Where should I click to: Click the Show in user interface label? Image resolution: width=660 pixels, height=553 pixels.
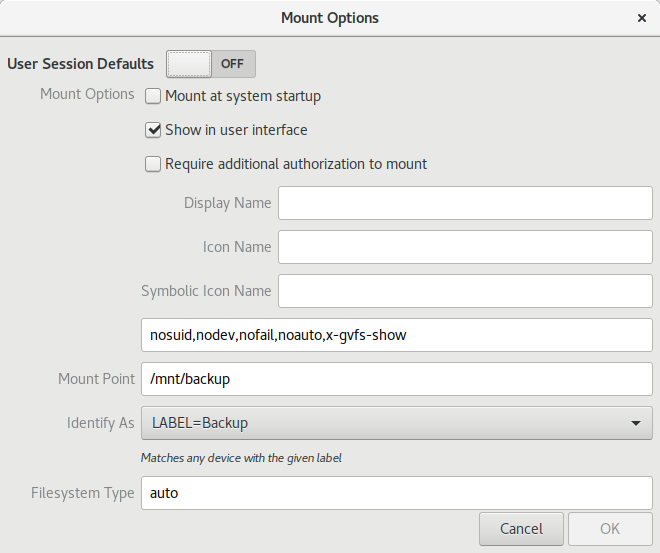tap(236, 130)
